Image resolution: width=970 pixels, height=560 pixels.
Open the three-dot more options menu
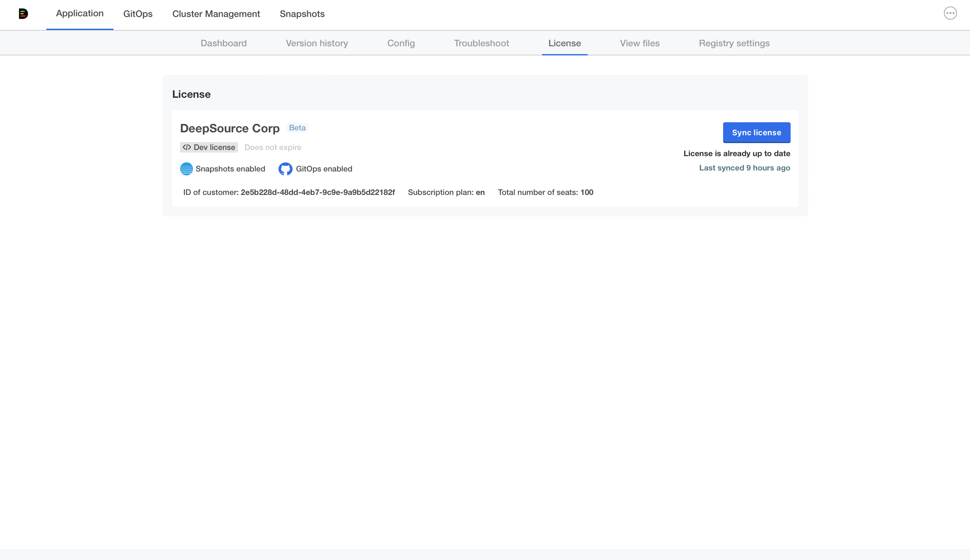pyautogui.click(x=950, y=13)
